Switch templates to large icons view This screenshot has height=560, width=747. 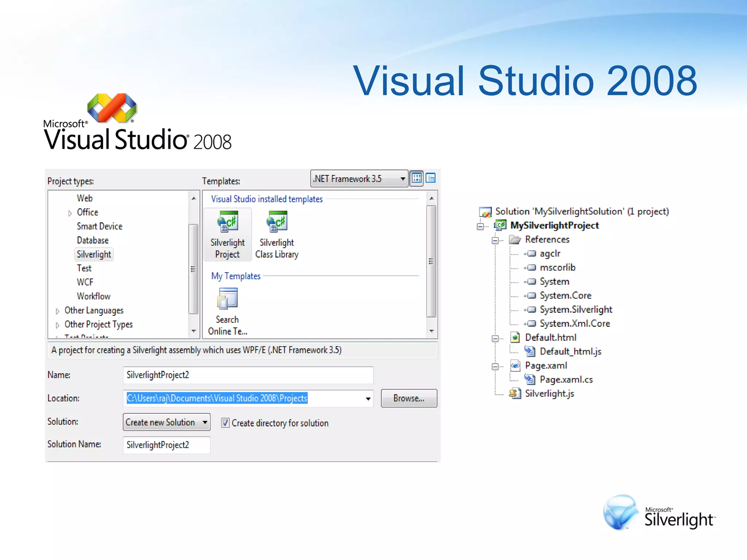(417, 178)
